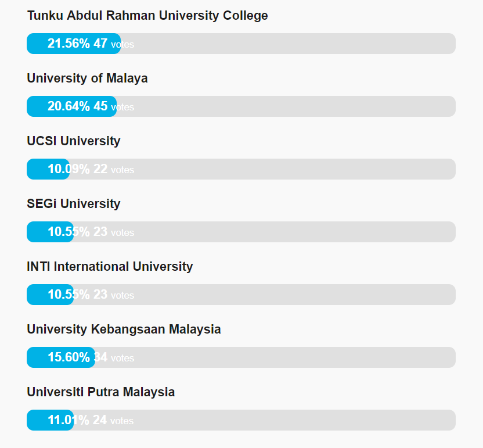Click the INTI International University title

[x=110, y=267]
